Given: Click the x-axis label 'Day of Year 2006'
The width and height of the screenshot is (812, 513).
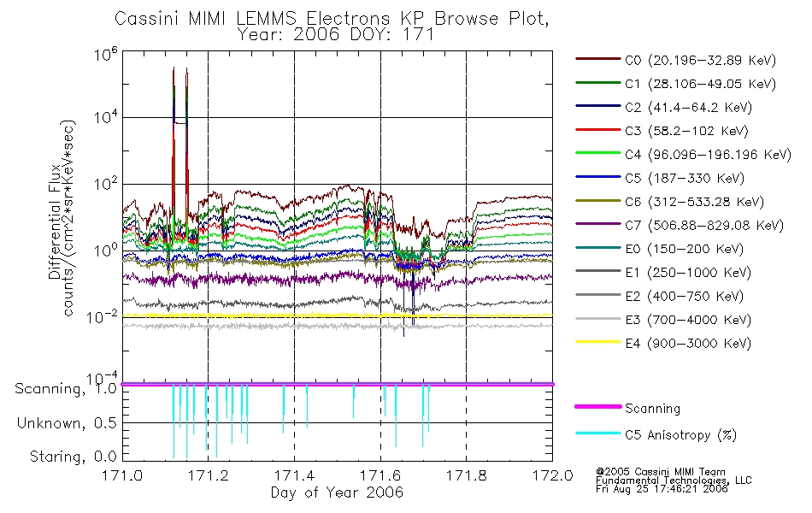Looking at the screenshot, I should (337, 492).
